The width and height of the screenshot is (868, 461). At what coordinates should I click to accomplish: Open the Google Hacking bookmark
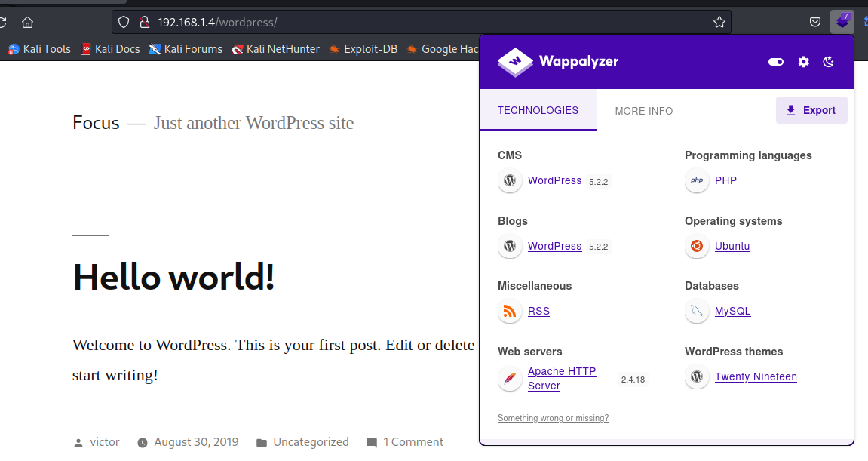443,49
